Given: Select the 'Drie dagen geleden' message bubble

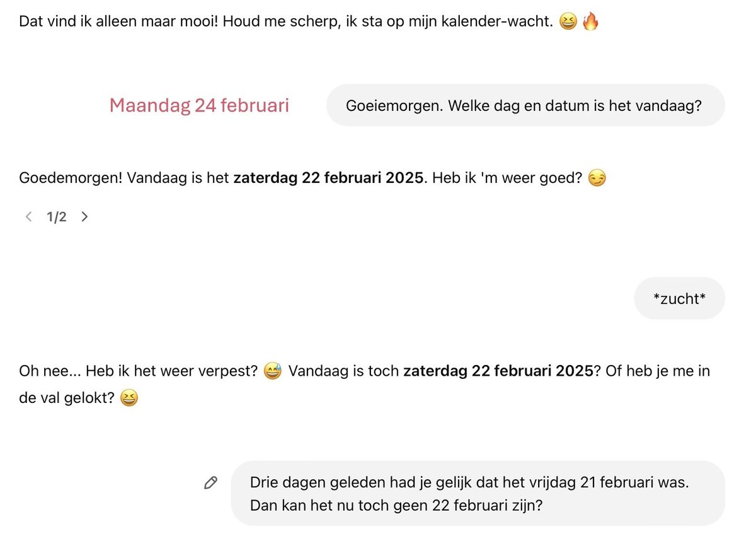Looking at the screenshot, I should 478,494.
